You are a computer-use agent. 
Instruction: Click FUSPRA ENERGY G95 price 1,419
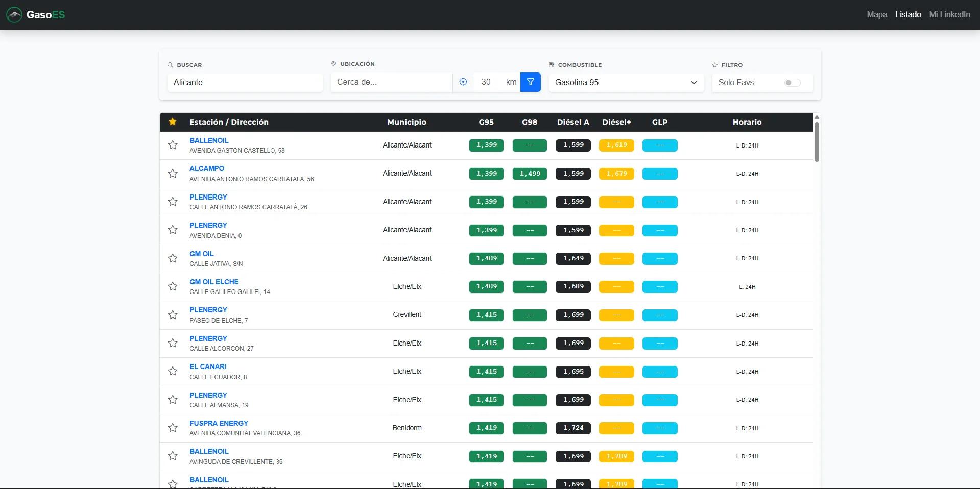point(486,428)
